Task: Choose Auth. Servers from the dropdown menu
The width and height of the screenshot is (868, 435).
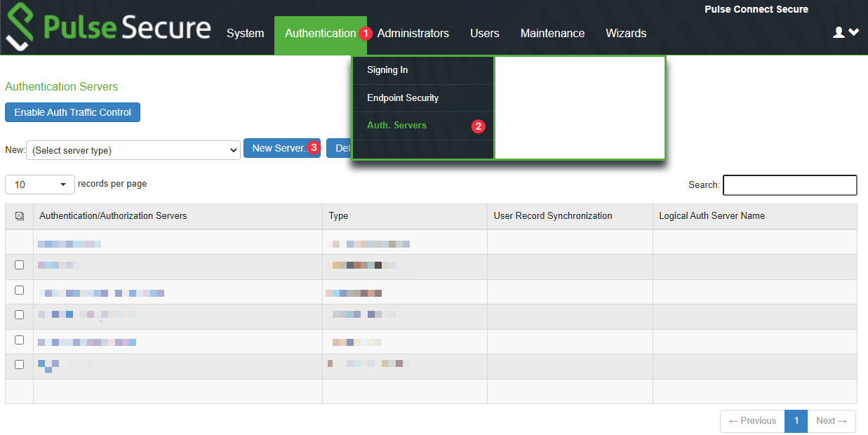Action: tap(396, 126)
